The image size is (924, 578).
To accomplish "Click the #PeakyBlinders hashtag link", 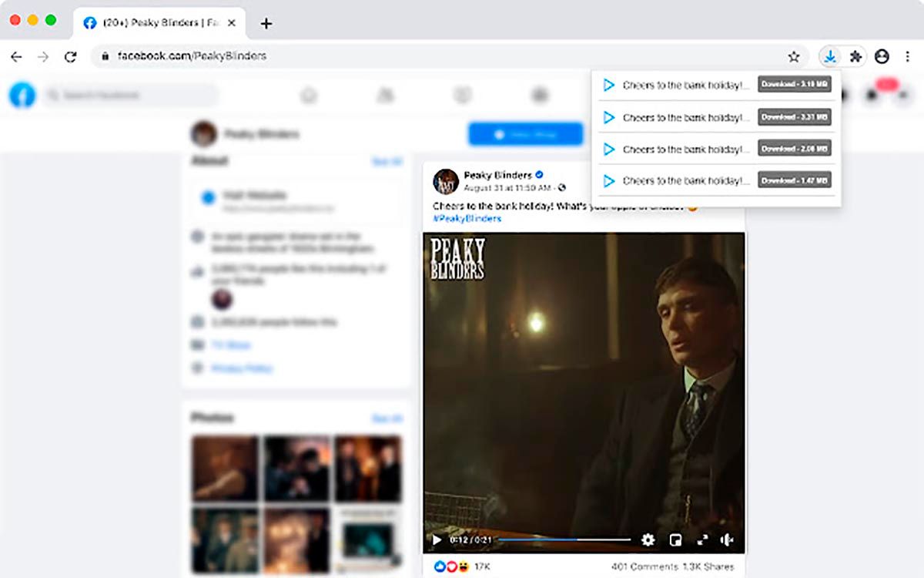I will (x=467, y=218).
